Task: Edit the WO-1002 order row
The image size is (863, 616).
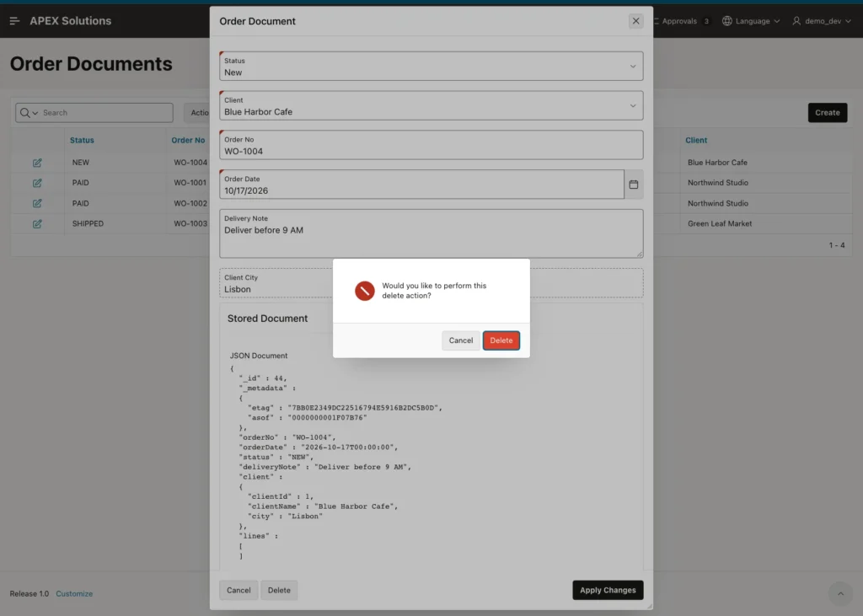Action: point(37,203)
